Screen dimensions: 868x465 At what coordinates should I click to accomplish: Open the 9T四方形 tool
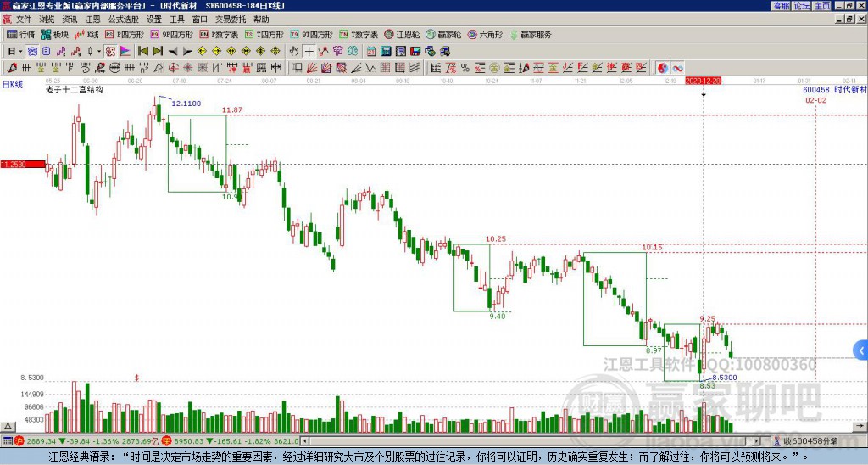pyautogui.click(x=311, y=34)
